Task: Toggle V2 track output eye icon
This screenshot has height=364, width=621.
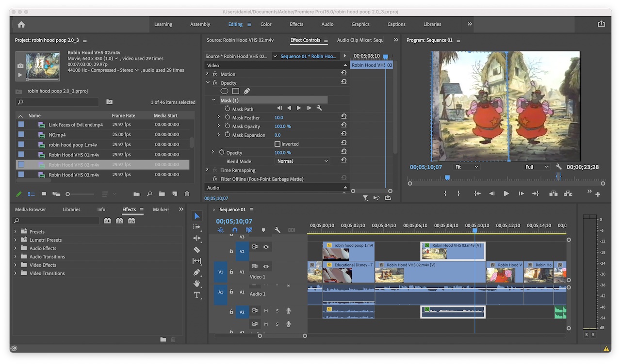Action: coord(266,247)
